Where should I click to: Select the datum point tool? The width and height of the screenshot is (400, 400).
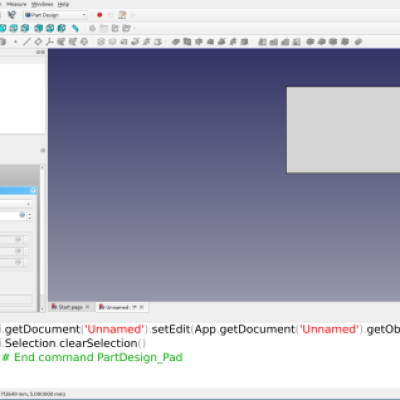click(x=16, y=42)
